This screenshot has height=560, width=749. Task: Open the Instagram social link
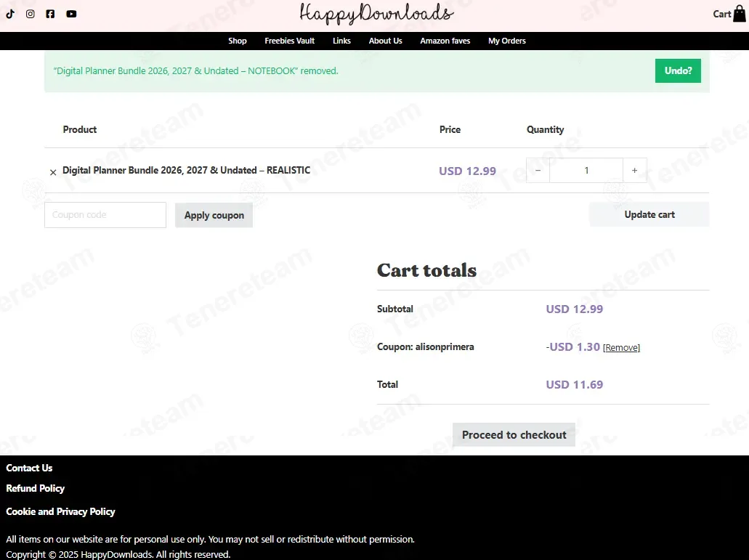click(x=30, y=14)
